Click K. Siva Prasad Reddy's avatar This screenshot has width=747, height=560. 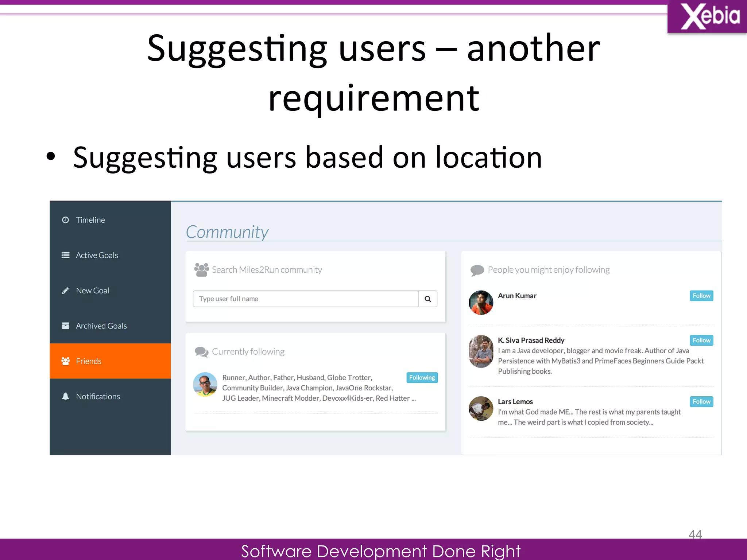pos(481,351)
